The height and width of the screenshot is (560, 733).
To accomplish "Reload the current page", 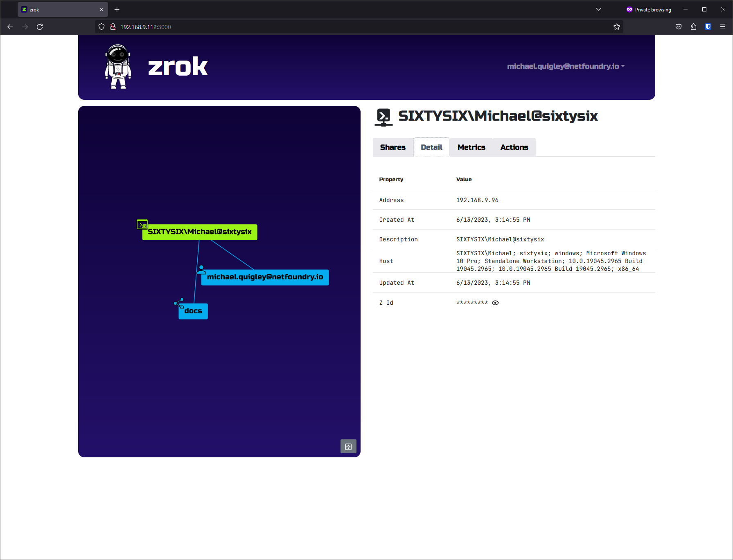I will [x=40, y=27].
